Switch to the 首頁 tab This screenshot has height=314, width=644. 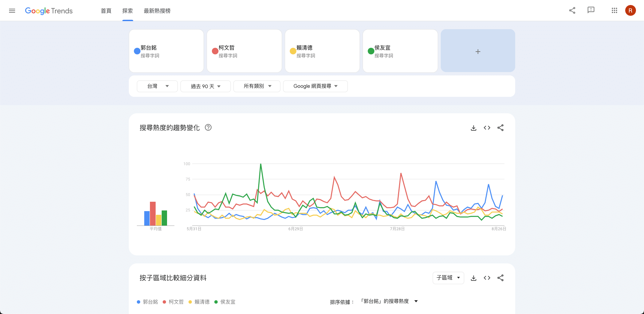pyautogui.click(x=106, y=11)
